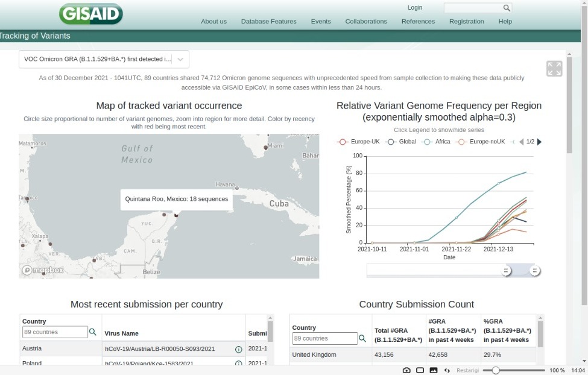The height and width of the screenshot is (375, 588).
Task: Toggle Europe-UK series in chart legend
Action: click(358, 142)
